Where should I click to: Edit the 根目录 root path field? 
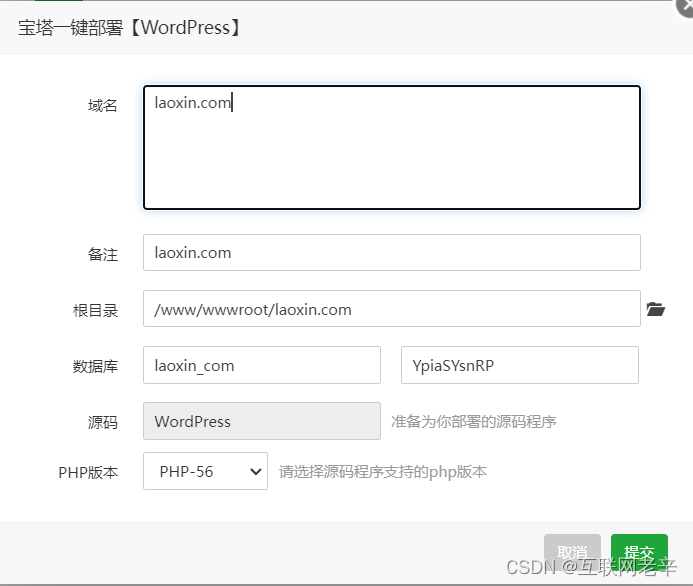point(392,309)
